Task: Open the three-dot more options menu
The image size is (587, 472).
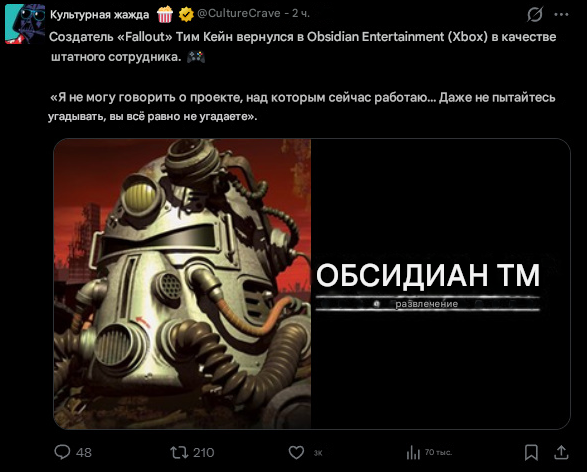Action: click(561, 15)
